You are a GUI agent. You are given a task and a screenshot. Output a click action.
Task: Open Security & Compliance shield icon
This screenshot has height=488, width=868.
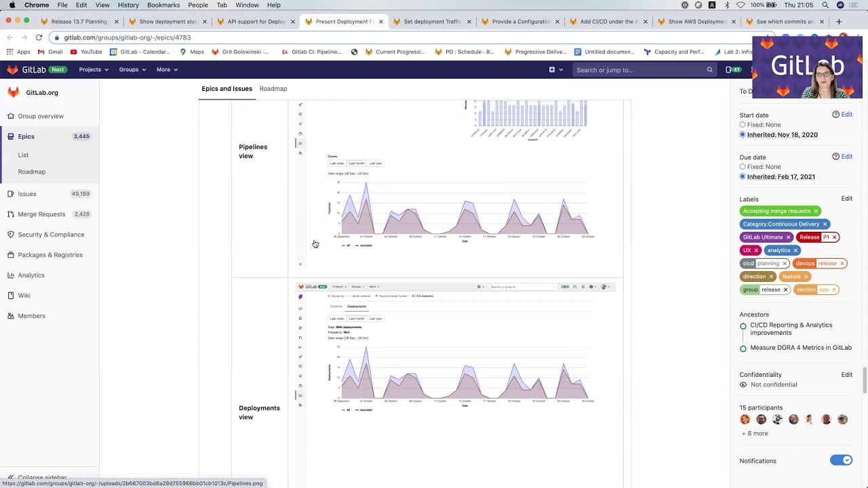(11, 235)
